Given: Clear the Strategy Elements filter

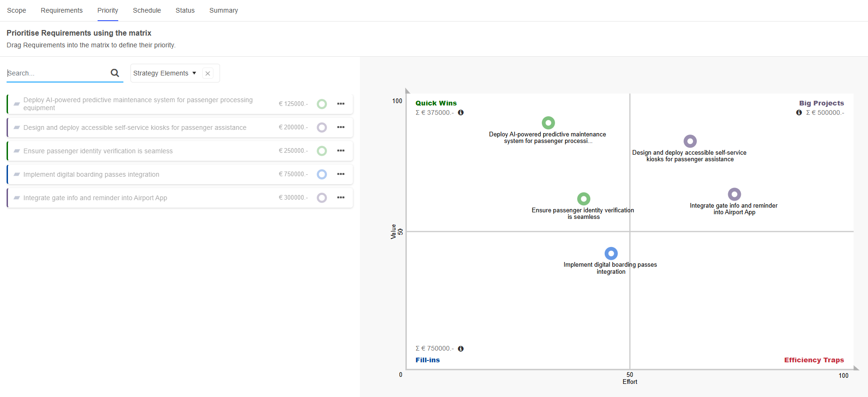Looking at the screenshot, I should point(208,73).
